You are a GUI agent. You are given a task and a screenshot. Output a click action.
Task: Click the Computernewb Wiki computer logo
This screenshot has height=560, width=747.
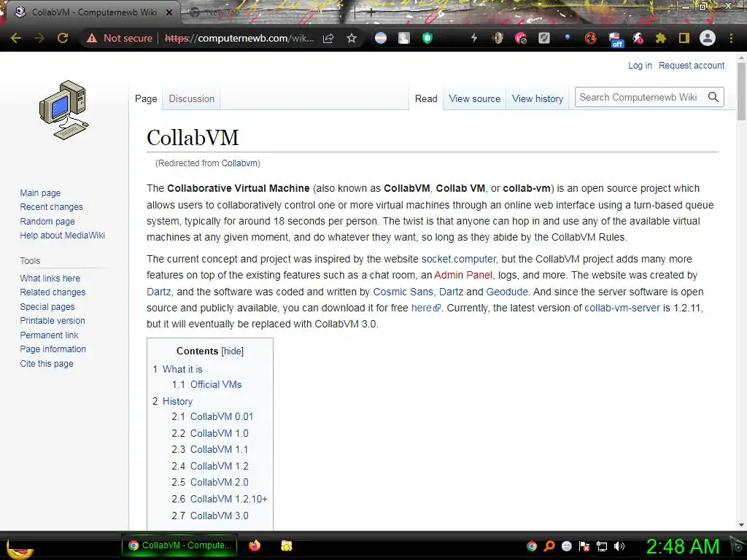click(x=64, y=109)
